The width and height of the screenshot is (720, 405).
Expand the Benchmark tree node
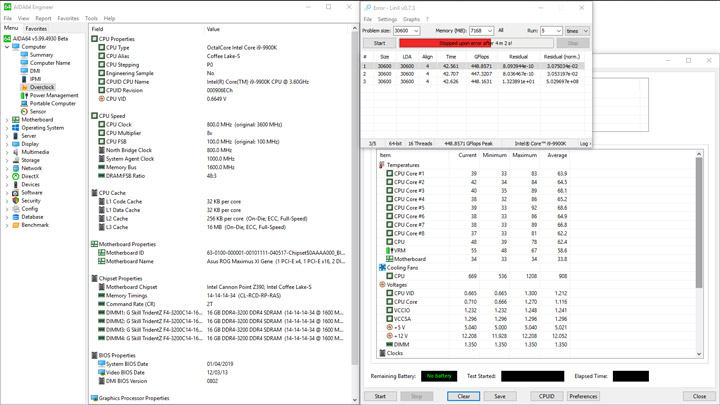[x=7, y=225]
